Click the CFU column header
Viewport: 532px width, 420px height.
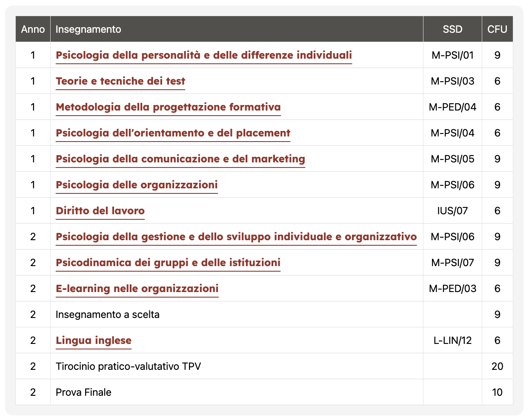497,29
